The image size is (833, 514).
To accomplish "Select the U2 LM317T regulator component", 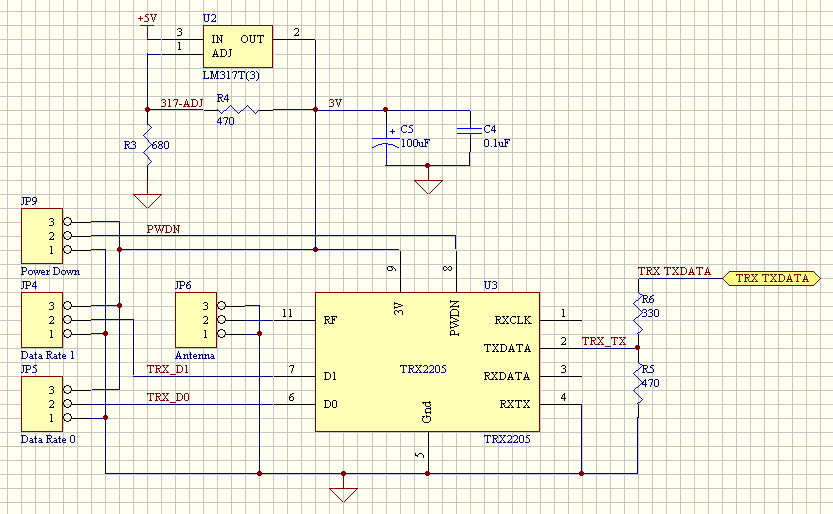I will [x=237, y=46].
